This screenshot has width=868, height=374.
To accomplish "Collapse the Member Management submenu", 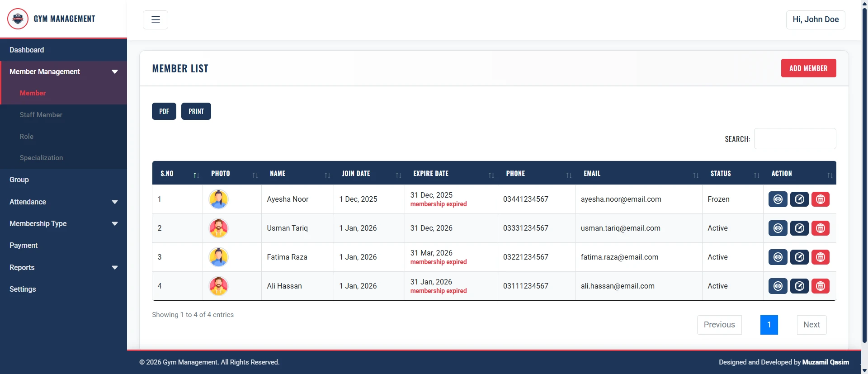I will (x=63, y=71).
